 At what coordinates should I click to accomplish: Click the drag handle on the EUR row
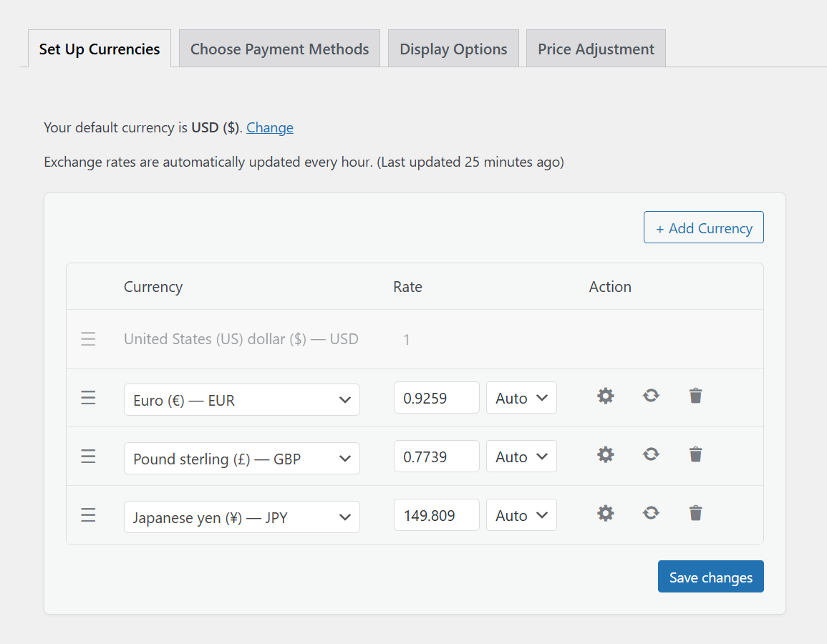[x=88, y=397]
